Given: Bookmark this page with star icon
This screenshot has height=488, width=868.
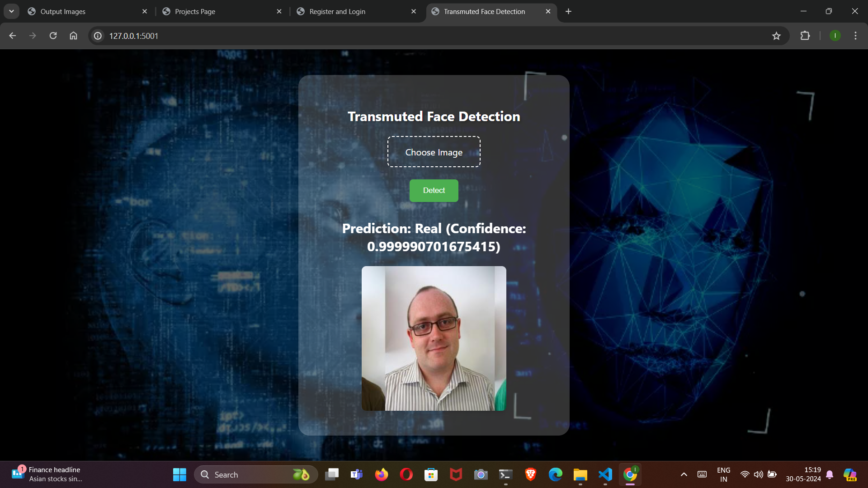Looking at the screenshot, I should 776,36.
